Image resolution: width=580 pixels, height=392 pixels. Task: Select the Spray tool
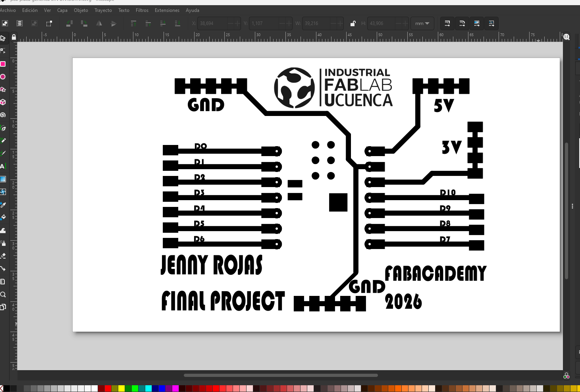coord(3,243)
